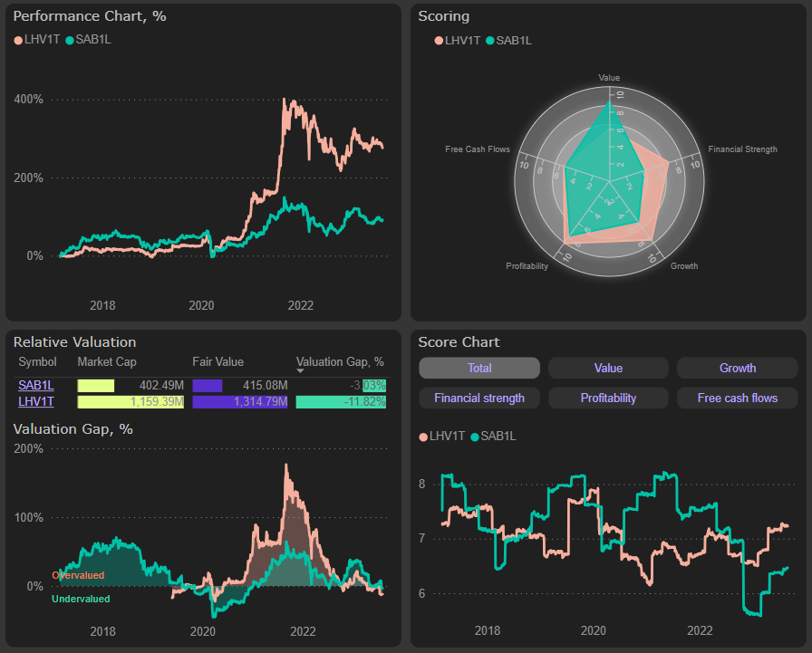The width and height of the screenshot is (812, 653).
Task: Sort table by Symbol column header
Action: point(37,362)
